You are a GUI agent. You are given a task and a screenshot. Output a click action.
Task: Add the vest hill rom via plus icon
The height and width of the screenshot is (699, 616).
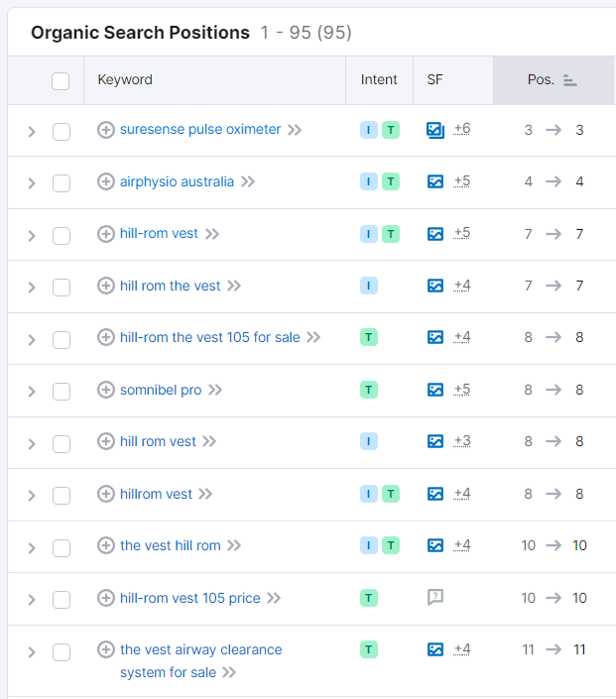tap(106, 545)
